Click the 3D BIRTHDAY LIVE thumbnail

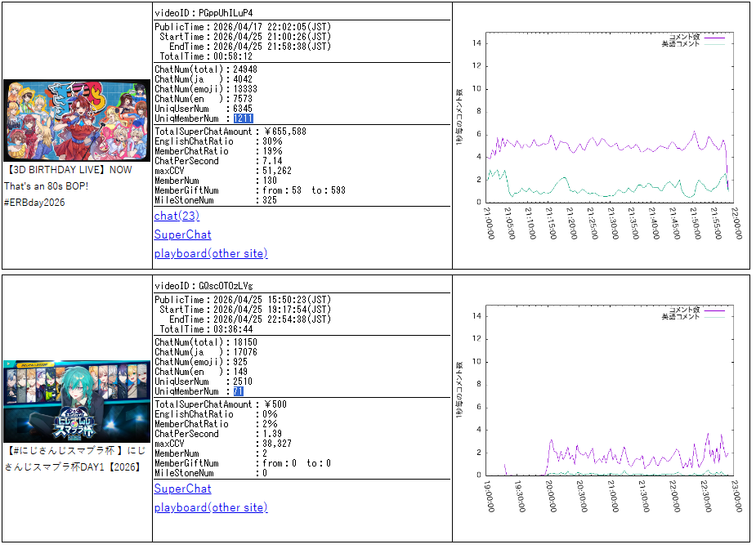pos(77,121)
